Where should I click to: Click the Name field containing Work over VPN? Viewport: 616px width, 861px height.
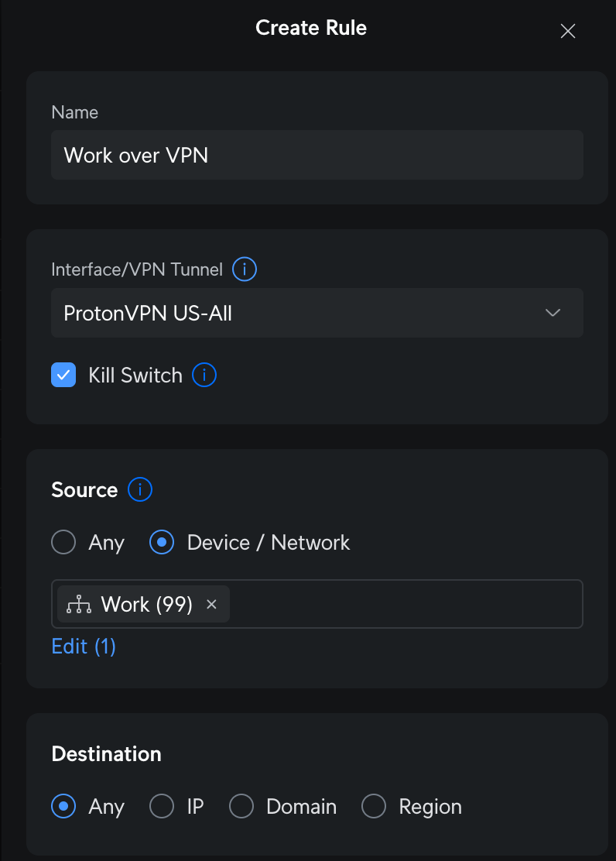click(317, 155)
